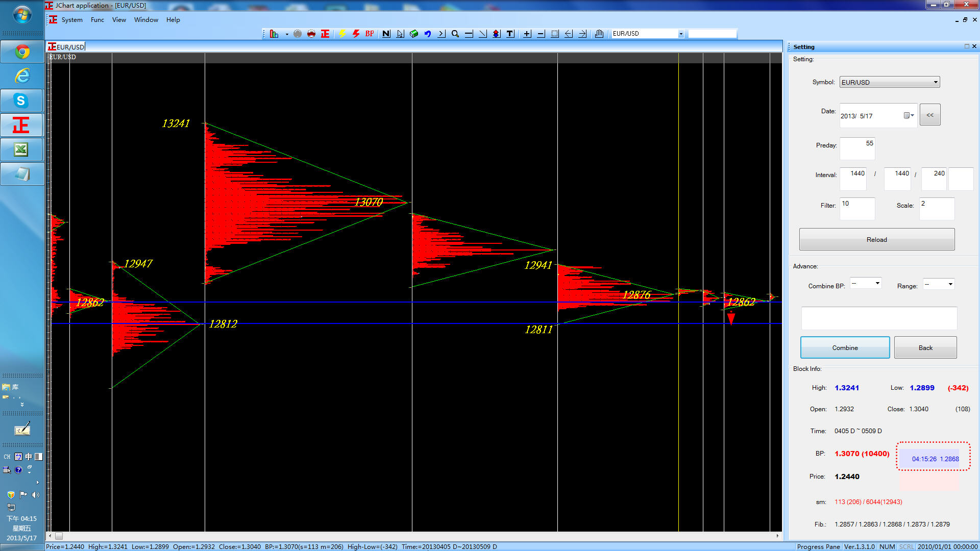The image size is (980, 551).
Task: Open Google Chrome from sidebar
Action: click(x=22, y=52)
